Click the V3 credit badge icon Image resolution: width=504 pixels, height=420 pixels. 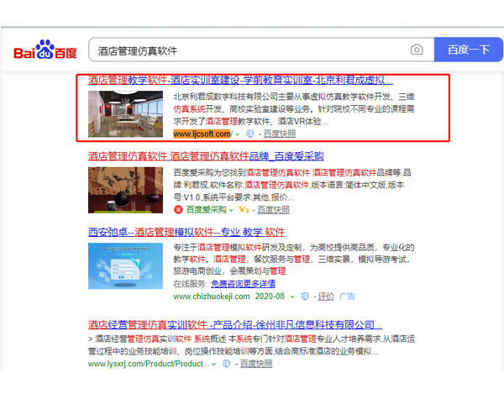click(x=244, y=210)
